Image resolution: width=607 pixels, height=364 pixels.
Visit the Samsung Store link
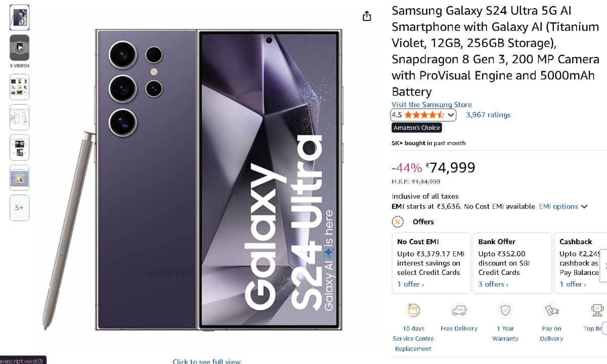click(431, 105)
